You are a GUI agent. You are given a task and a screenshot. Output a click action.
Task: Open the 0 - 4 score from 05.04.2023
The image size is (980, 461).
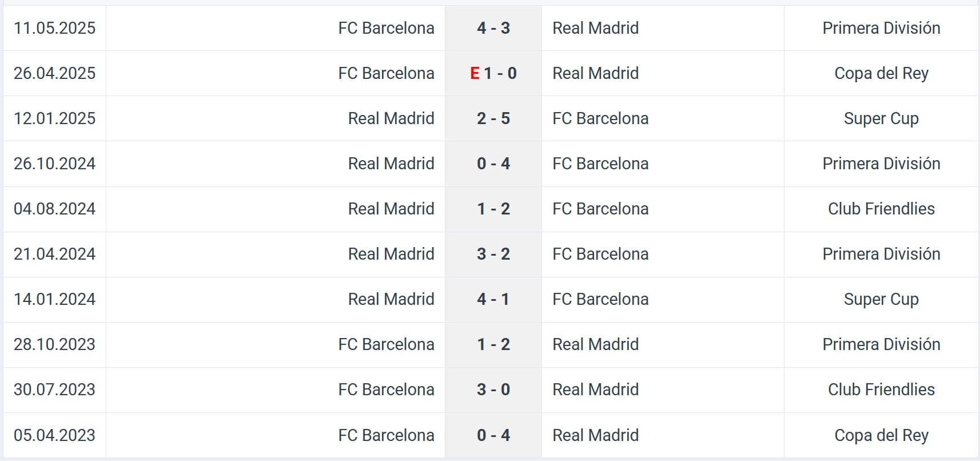[493, 435]
